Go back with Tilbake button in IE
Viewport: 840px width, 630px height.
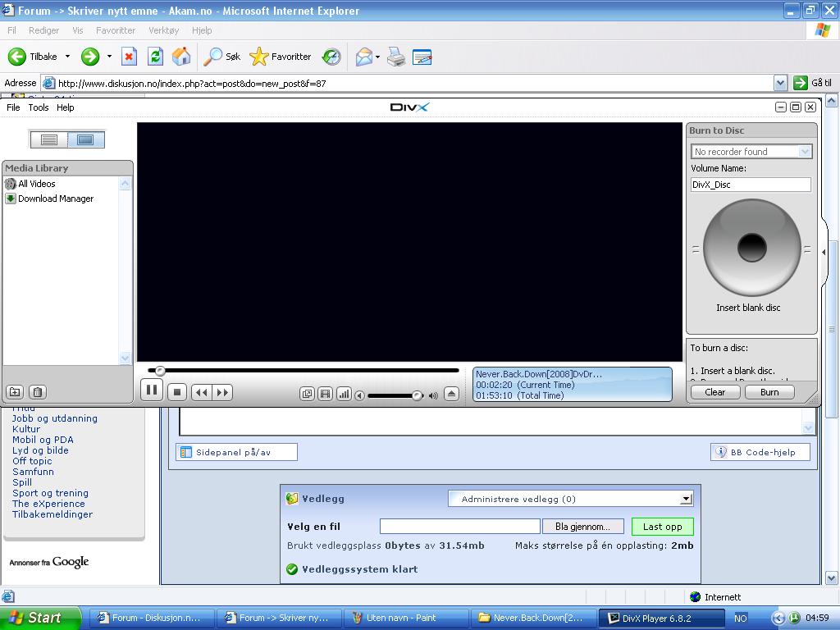tap(33, 57)
